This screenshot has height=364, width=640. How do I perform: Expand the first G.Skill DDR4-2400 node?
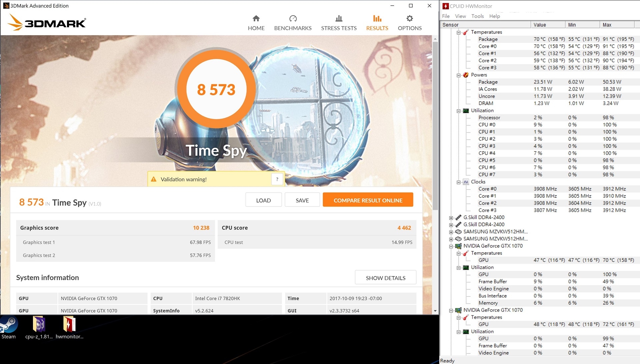pyautogui.click(x=451, y=218)
